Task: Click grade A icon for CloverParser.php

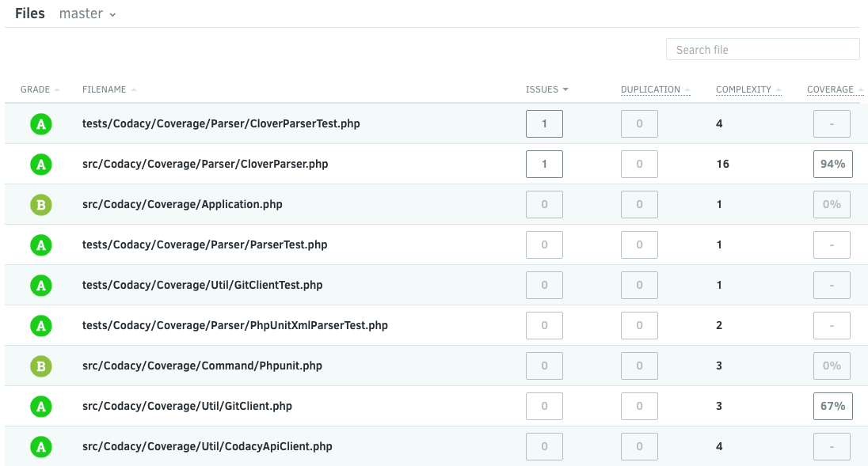Action: pyautogui.click(x=41, y=165)
